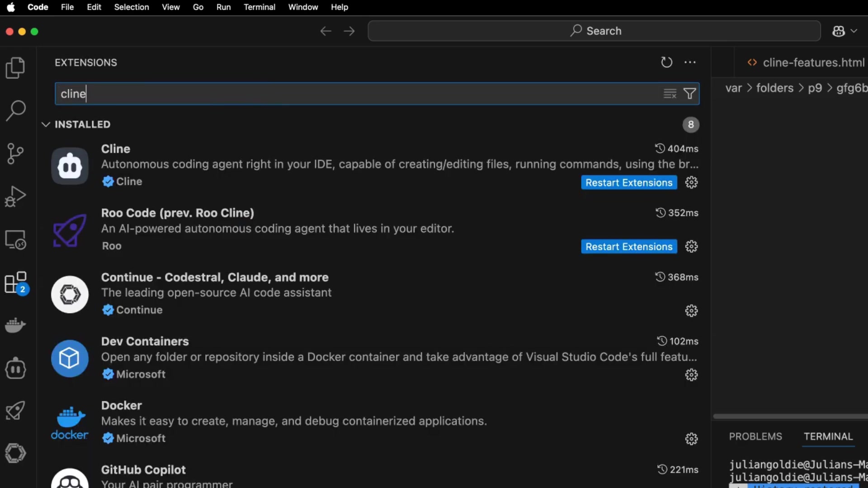The height and width of the screenshot is (488, 868).
Task: Switch to the TERMINAL panel tab
Action: (x=828, y=436)
